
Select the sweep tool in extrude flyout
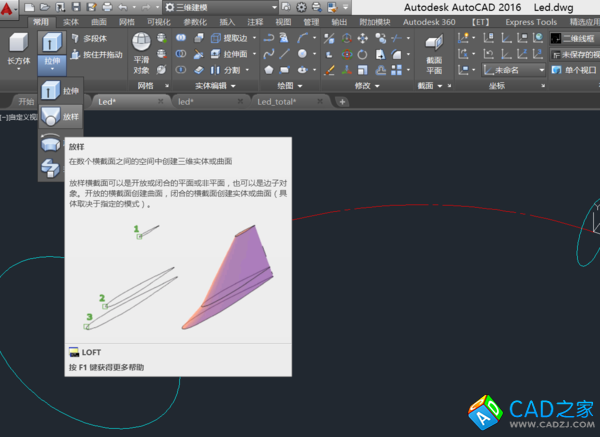tap(51, 168)
